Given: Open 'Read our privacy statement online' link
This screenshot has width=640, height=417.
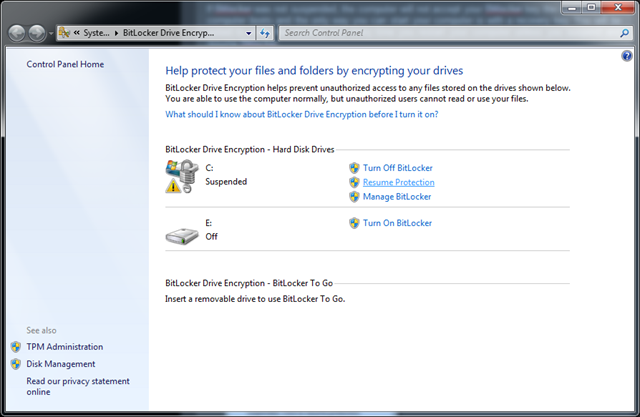Looking at the screenshot, I should point(78,386).
